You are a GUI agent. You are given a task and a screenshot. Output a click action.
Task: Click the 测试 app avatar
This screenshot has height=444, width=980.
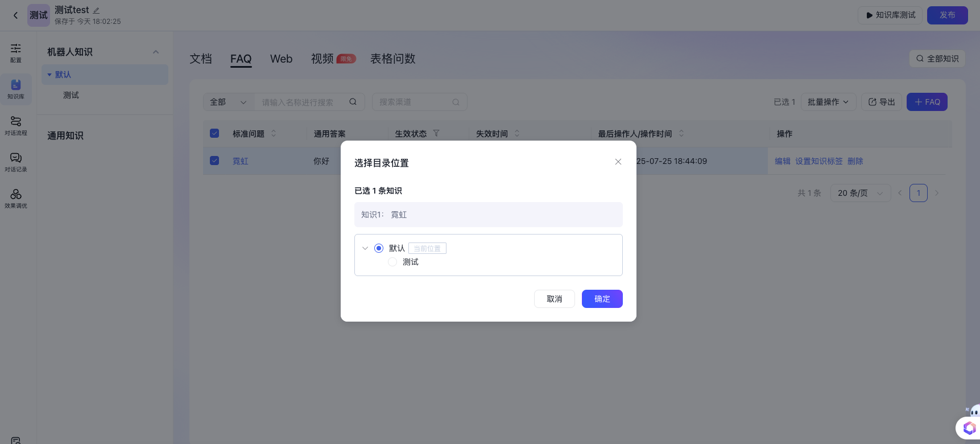coord(39,15)
